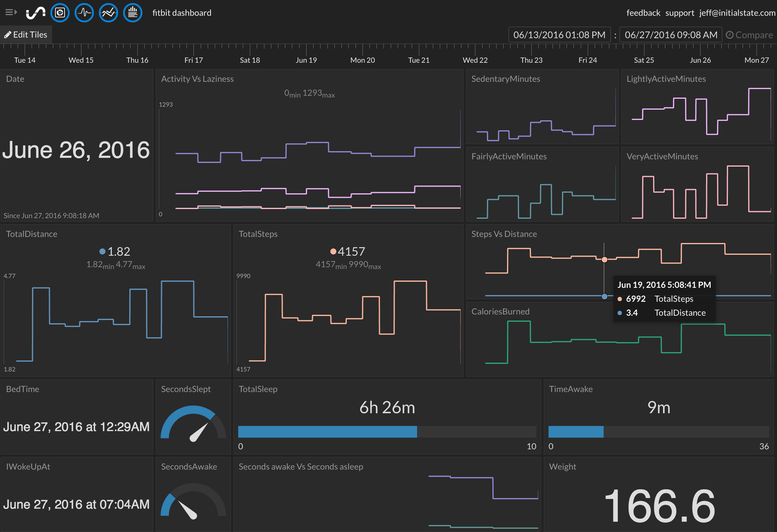Select Fri 24 on the timeline

[587, 60]
